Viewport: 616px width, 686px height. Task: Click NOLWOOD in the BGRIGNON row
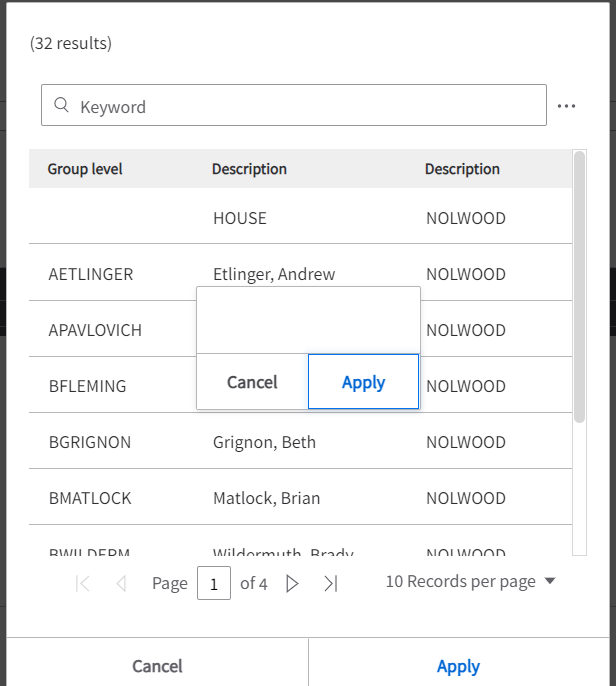(466, 442)
